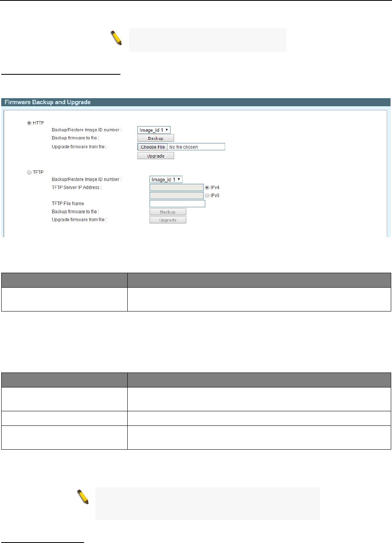The image size is (392, 543).
Task: Click HTTP 'Backup/Restore Image ID number' label
Action: (x=86, y=130)
